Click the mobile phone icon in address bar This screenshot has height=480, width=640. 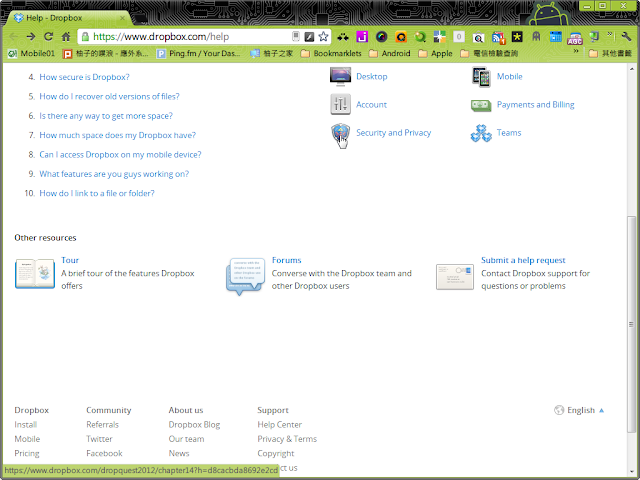pos(296,37)
